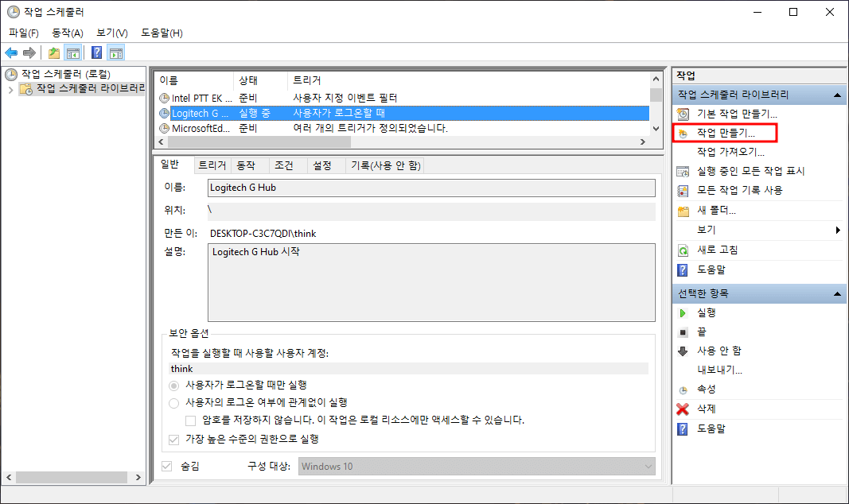The width and height of the screenshot is (849, 504).
Task: Toggle 암호를 저장하지 않습니다 checkbox
Action: 191,421
